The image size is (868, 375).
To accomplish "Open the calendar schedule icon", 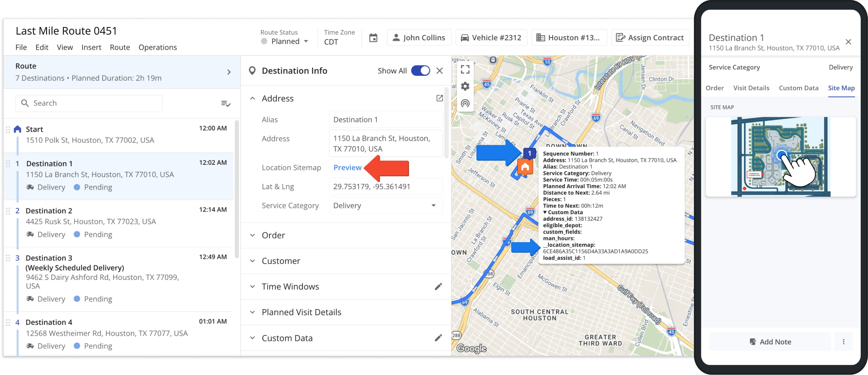I will pos(373,38).
